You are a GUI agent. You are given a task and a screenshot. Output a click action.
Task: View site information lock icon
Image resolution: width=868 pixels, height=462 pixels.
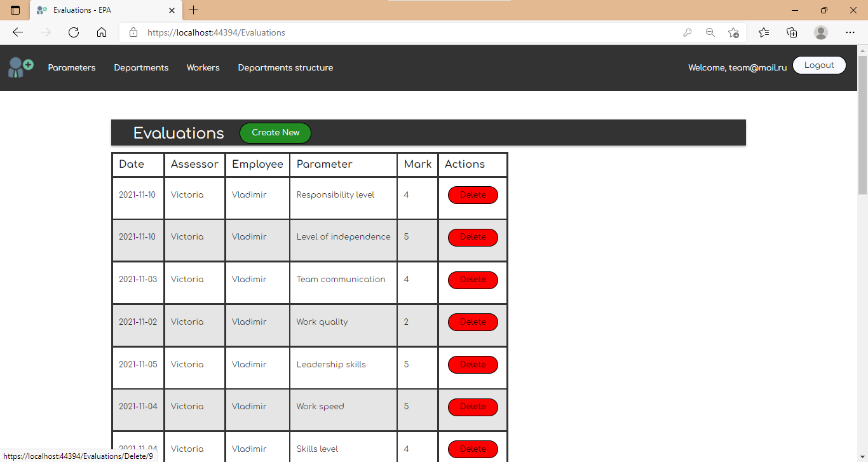coord(133,32)
